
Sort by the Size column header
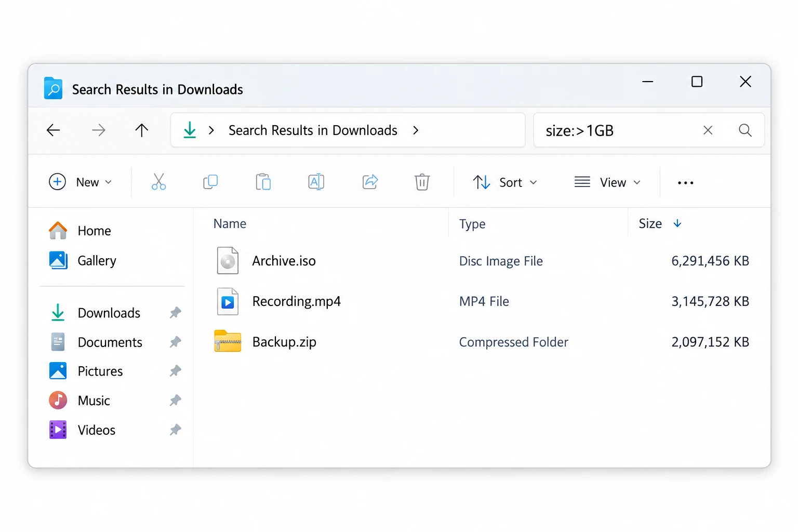click(x=650, y=223)
